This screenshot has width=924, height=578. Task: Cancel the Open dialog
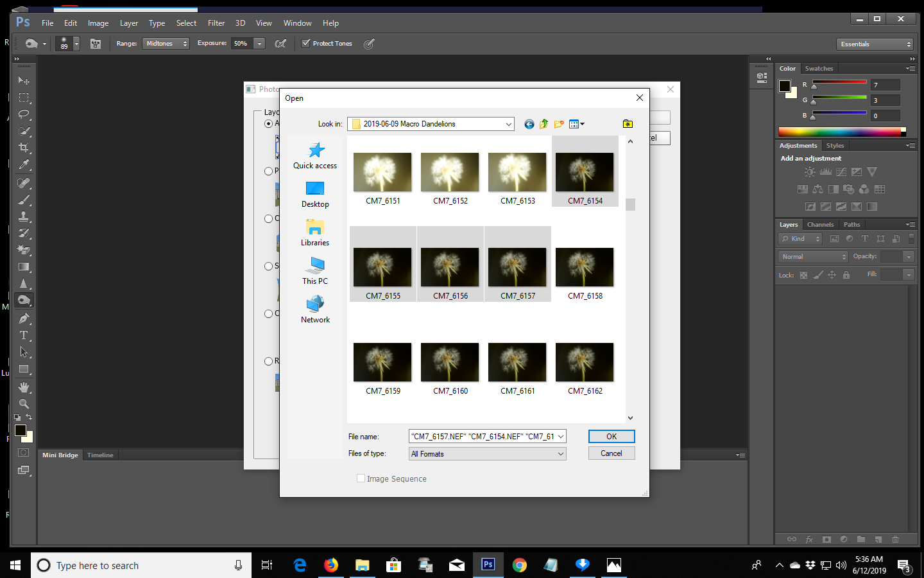point(610,453)
